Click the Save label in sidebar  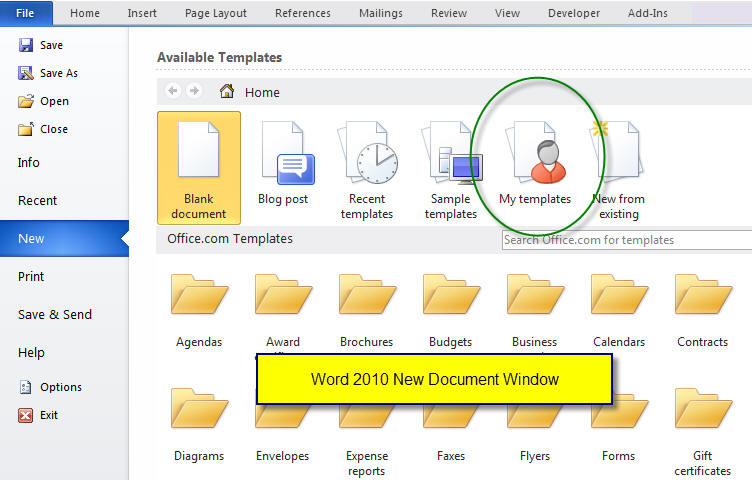coord(51,45)
